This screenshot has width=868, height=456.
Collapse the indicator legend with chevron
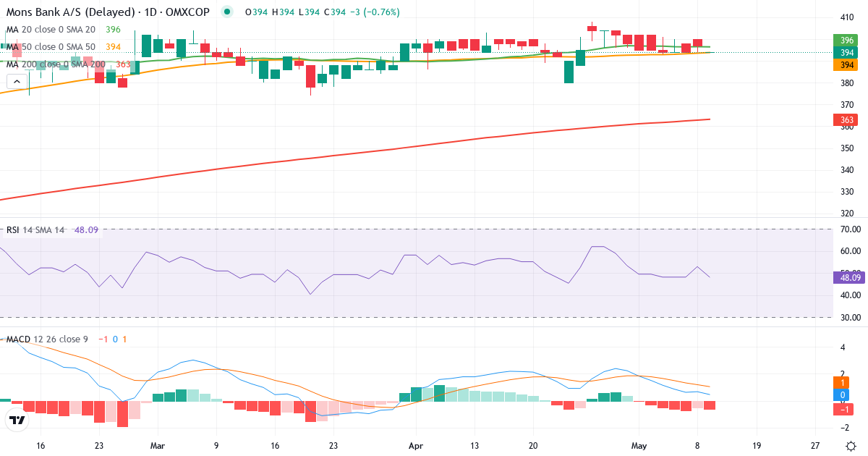(17, 82)
